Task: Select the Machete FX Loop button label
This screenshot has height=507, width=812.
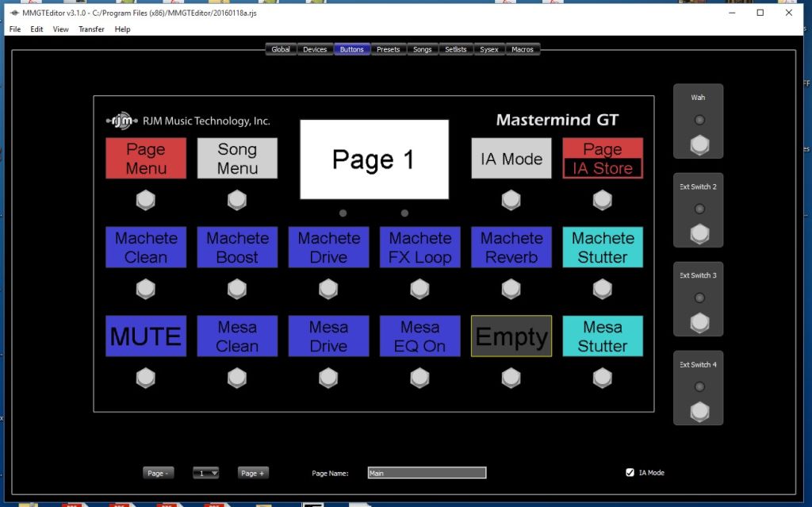Action: [x=420, y=248]
